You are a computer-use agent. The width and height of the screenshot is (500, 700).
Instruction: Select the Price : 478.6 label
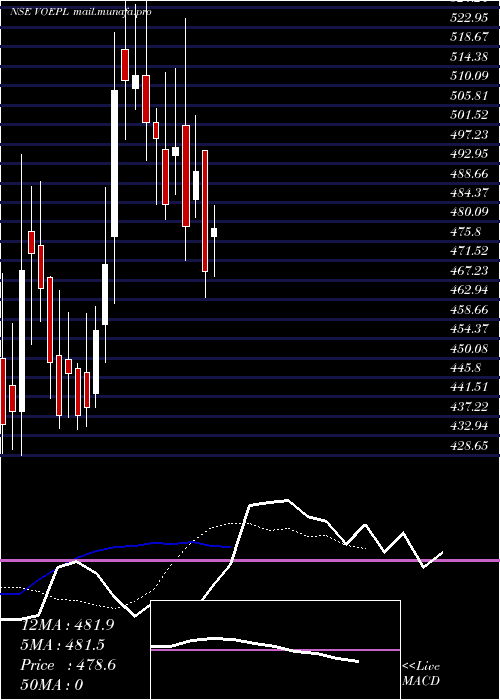tap(68, 665)
